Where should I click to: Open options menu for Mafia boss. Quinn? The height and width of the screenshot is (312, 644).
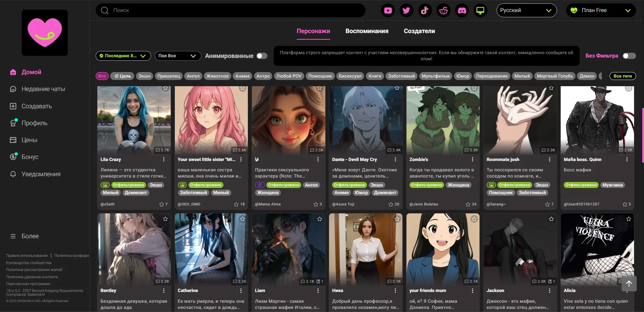[627, 159]
